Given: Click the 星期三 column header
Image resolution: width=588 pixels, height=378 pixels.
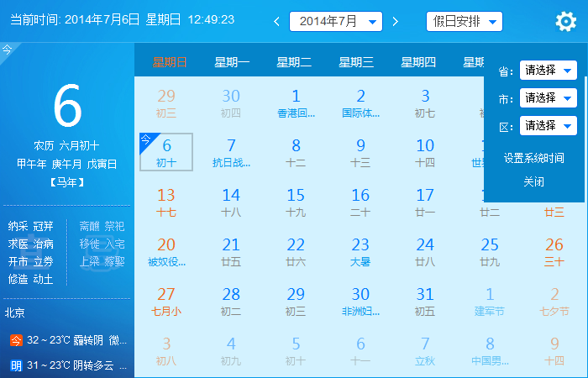Looking at the screenshot, I should tap(356, 61).
